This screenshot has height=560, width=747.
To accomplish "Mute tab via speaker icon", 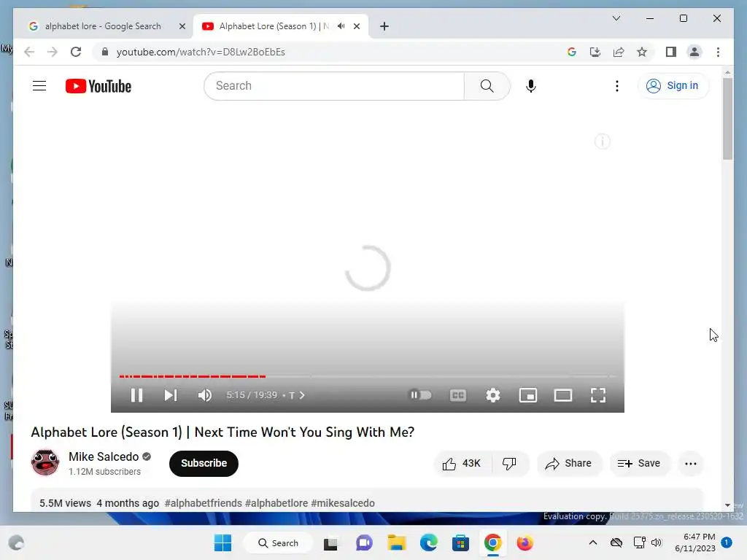I will [341, 26].
